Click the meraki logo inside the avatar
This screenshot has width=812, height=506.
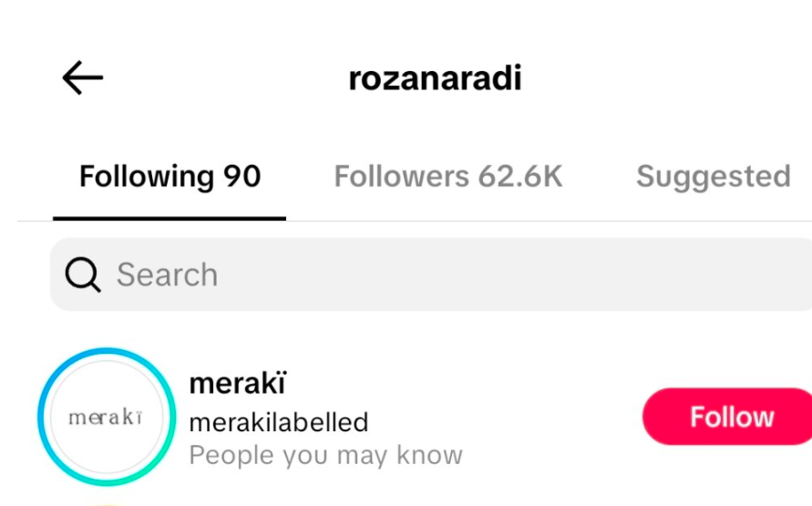106,417
